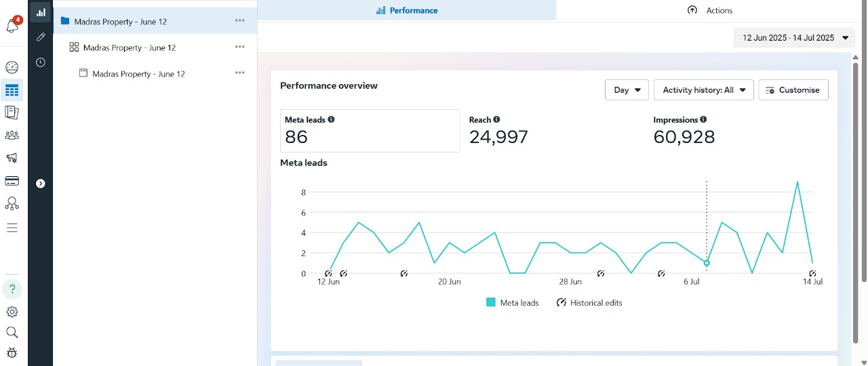Expand the Activity history: All dropdown
The image size is (868, 366).
(x=703, y=90)
